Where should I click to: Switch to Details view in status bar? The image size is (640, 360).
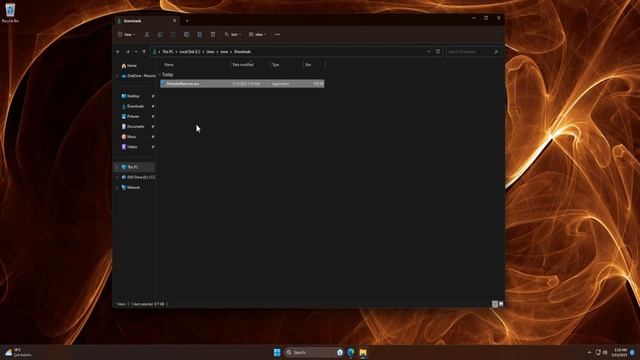495,304
